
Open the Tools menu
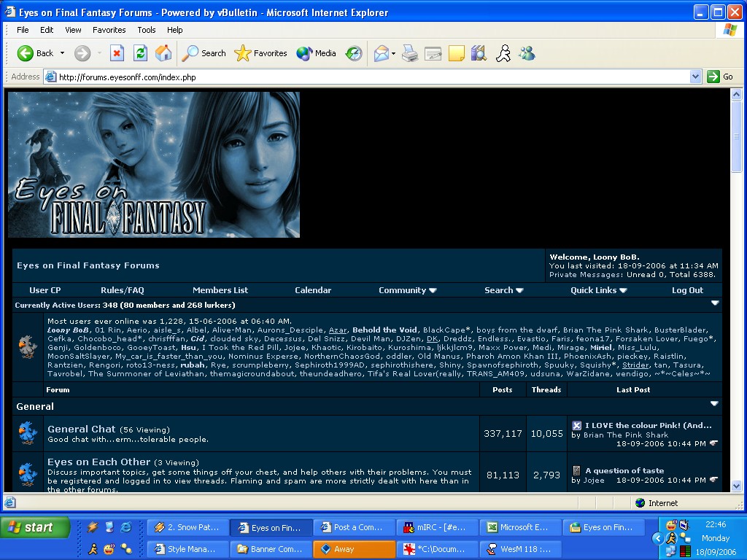tap(146, 30)
